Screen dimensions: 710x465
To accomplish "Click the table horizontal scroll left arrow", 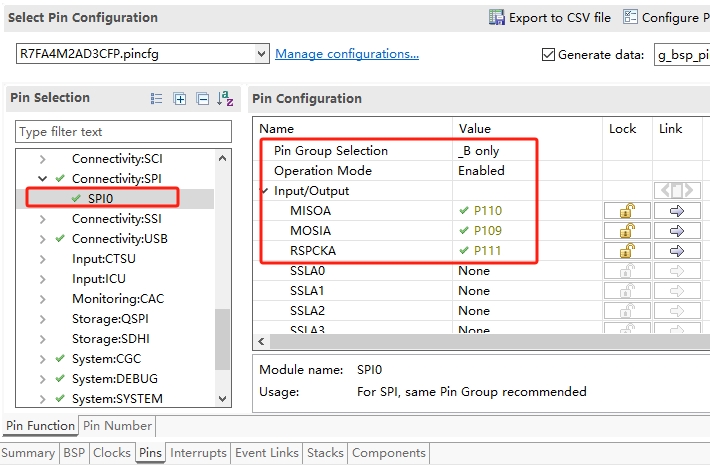I will [261, 341].
